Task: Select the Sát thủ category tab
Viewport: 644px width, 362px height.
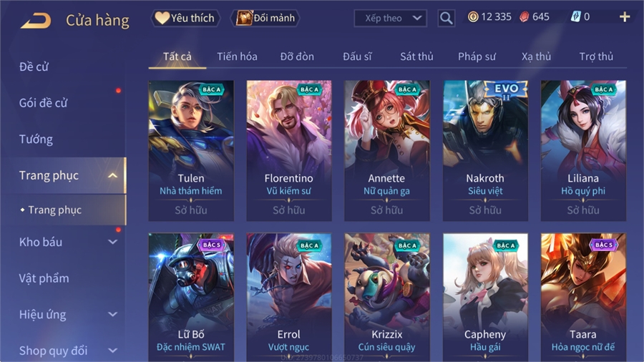Action: [416, 57]
